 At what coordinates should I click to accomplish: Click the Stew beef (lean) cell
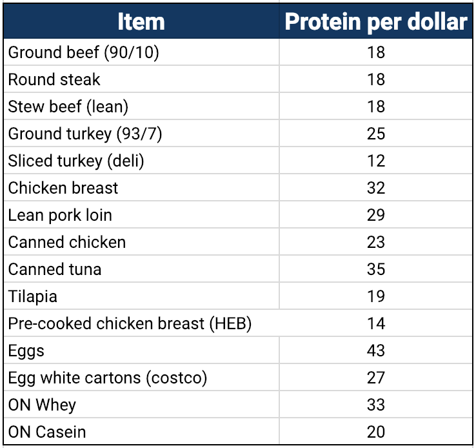point(68,107)
